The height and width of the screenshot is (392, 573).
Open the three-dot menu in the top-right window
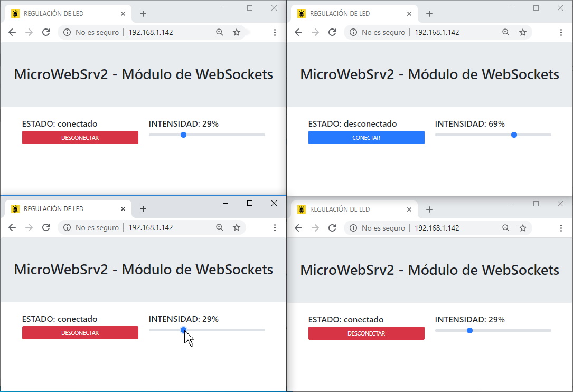561,32
